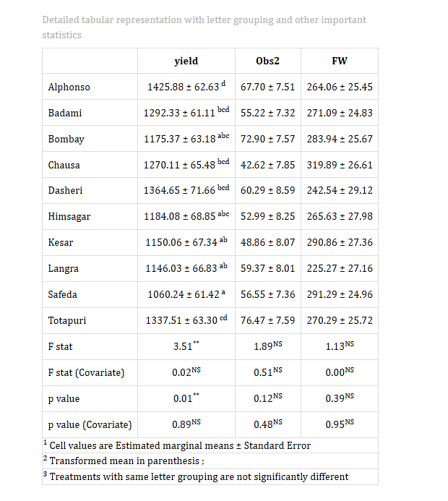Select the yield column header
Image resolution: width=448 pixels, height=501 pixels.
click(186, 61)
